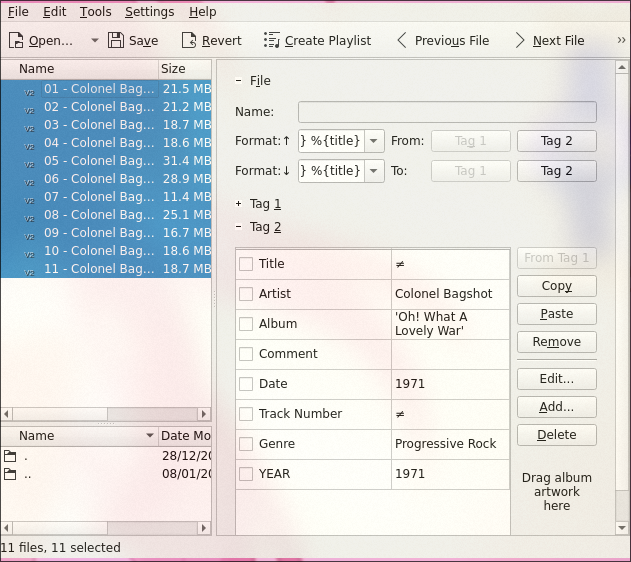Click the file list horizontal scrollbar

click(105, 413)
